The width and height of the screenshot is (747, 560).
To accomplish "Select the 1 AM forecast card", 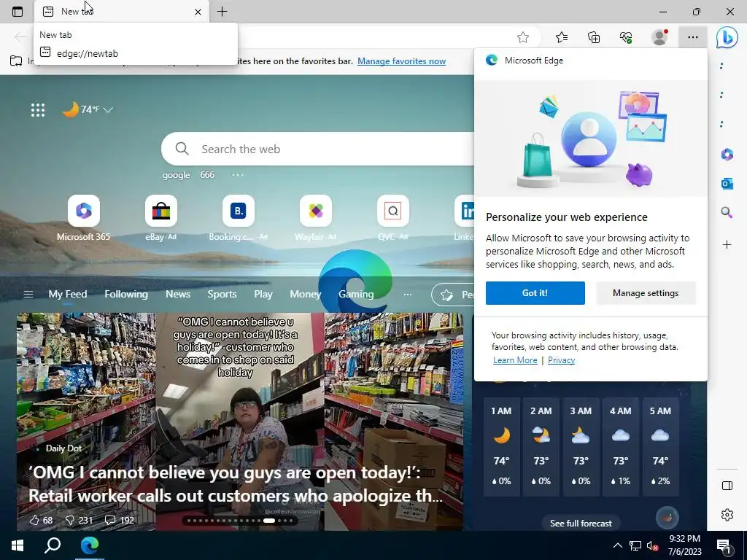I will point(501,447).
